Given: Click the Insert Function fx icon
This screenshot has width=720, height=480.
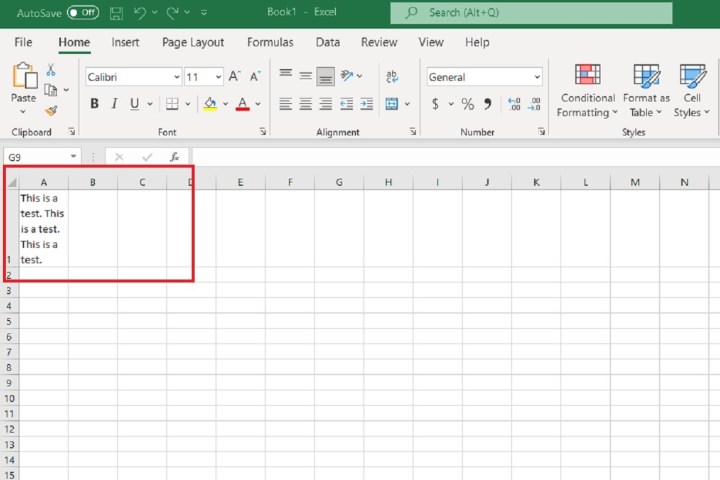Looking at the screenshot, I should (x=174, y=157).
